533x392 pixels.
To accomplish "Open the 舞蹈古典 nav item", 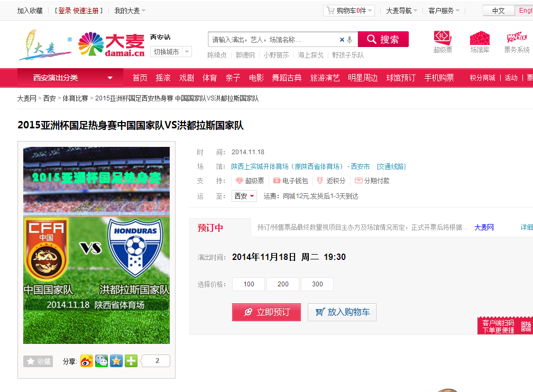I will click(x=287, y=78).
